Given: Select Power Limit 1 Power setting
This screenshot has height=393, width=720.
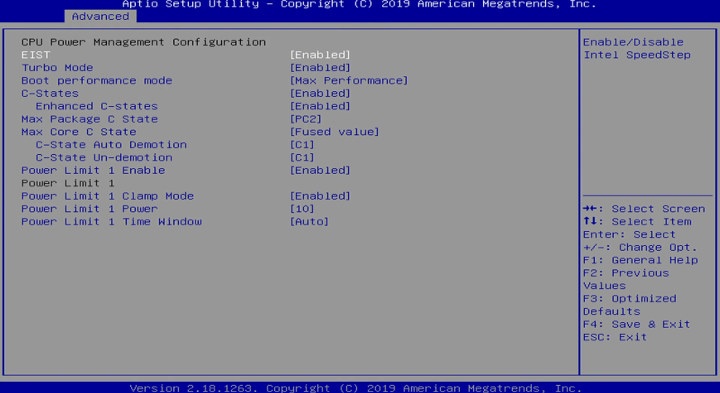Looking at the screenshot, I should click(x=90, y=209).
